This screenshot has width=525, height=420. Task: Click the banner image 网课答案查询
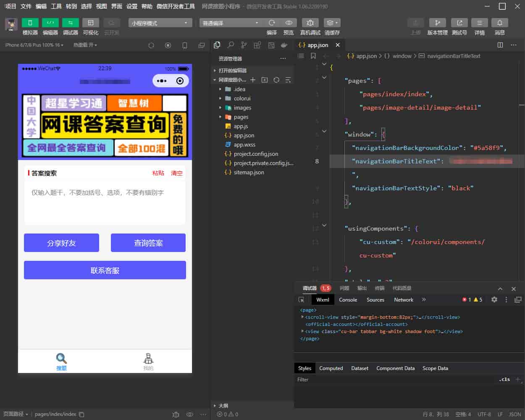[105, 126]
